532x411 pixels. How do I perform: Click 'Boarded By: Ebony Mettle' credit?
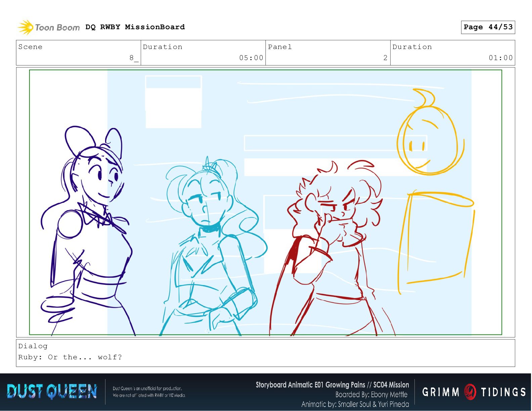pyautogui.click(x=371, y=395)
